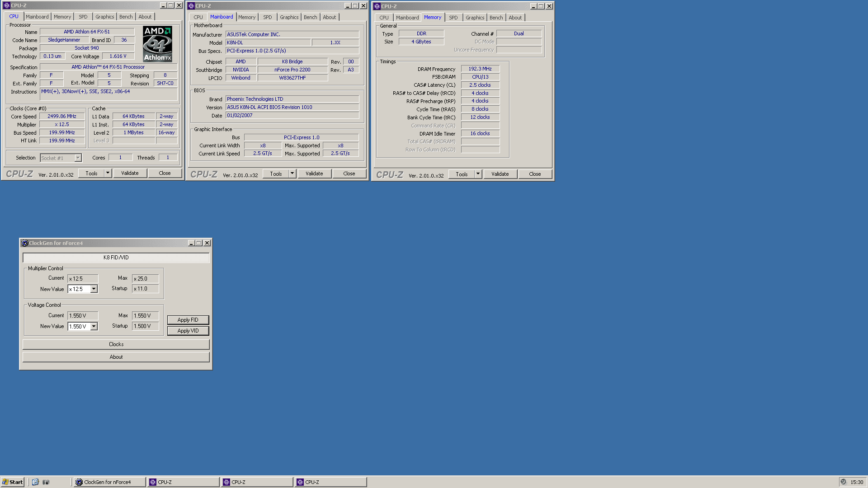Open the SPD tab in the first CPU-Z window

point(83,17)
